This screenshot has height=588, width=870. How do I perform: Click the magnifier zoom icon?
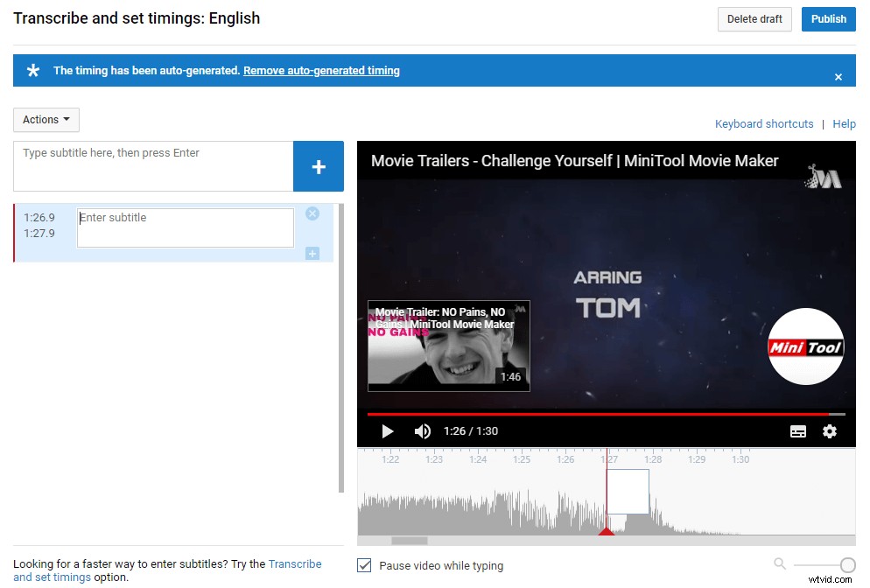(780, 564)
